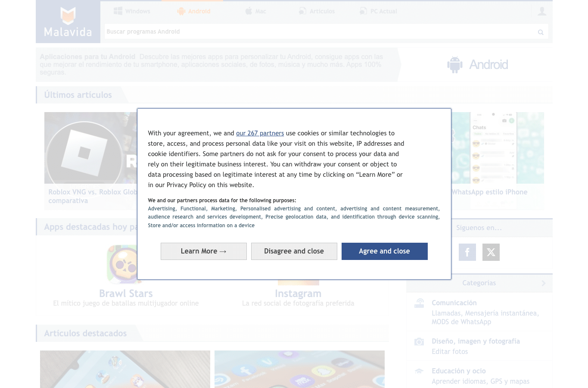Focus the Buscar programas Android search field

tap(319, 31)
